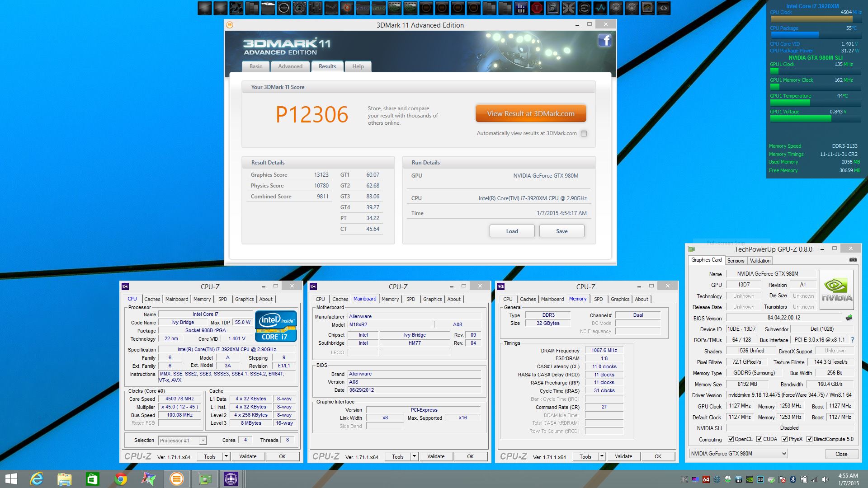Open the red stop-sign T icon in top dock
Screen dimensions: 868x488
pyautogui.click(x=537, y=8)
